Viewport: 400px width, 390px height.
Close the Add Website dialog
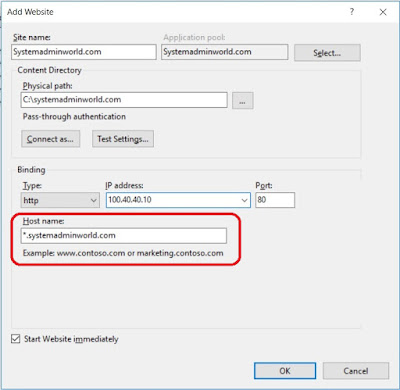383,12
